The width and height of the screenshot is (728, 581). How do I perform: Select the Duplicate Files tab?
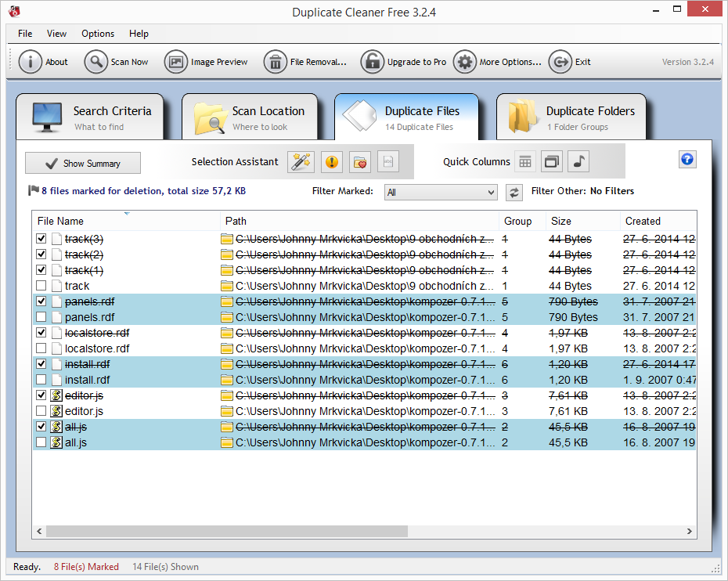click(x=407, y=117)
